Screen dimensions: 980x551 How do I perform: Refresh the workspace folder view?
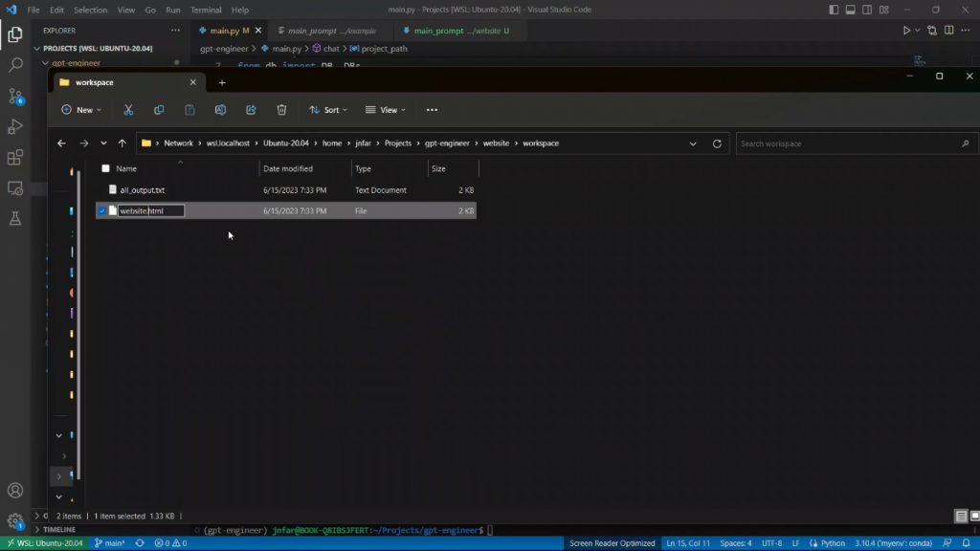pos(717,143)
